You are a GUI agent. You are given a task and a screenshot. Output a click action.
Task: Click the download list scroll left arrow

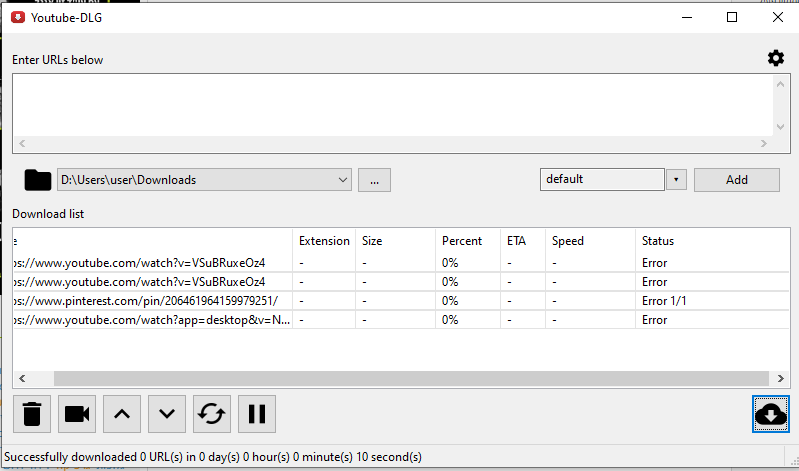coord(22,379)
